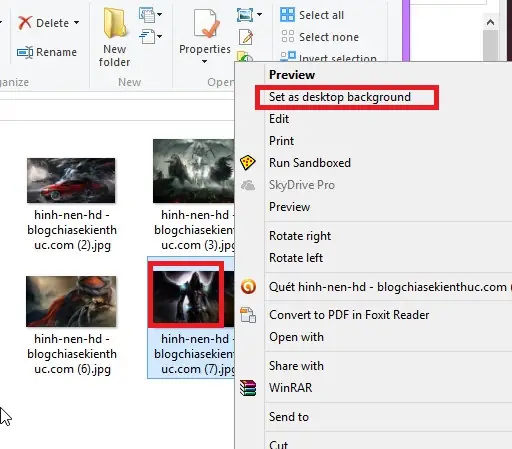Open the New item dropdown arrow
The width and height of the screenshot is (512, 449).
click(x=159, y=14)
